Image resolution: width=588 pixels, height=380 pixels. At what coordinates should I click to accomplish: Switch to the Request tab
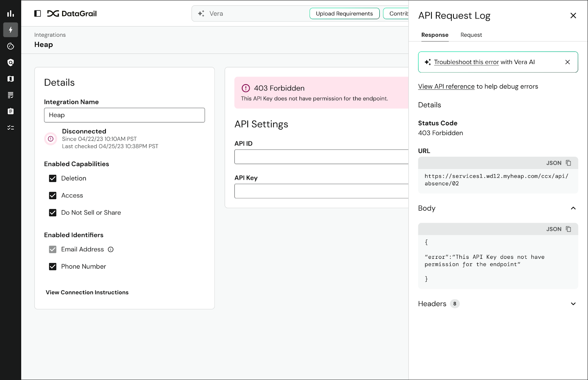pyautogui.click(x=471, y=35)
